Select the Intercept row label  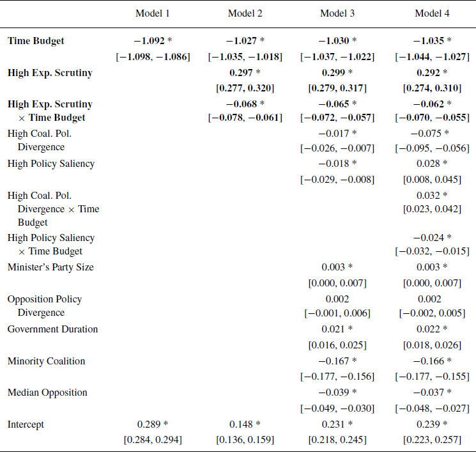tap(26, 424)
